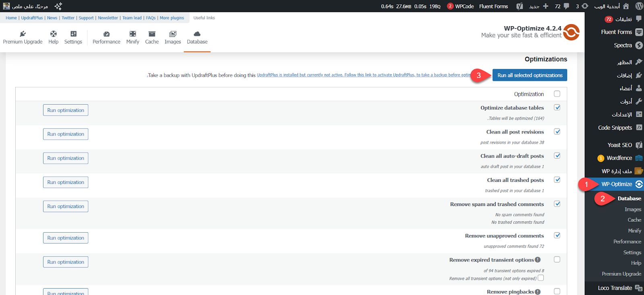
Task: Toggle the select-all Optimization header checkbox
Action: [x=557, y=94]
